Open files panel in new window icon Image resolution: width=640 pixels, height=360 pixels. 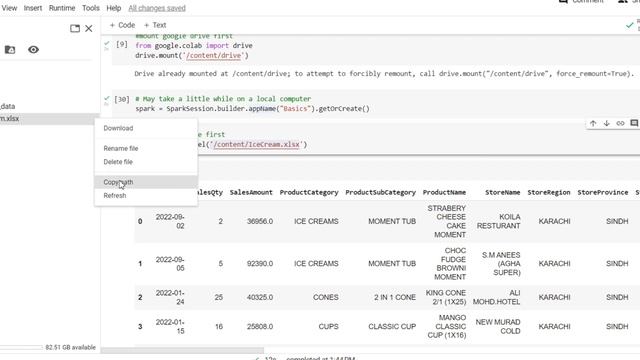pyautogui.click(x=75, y=28)
